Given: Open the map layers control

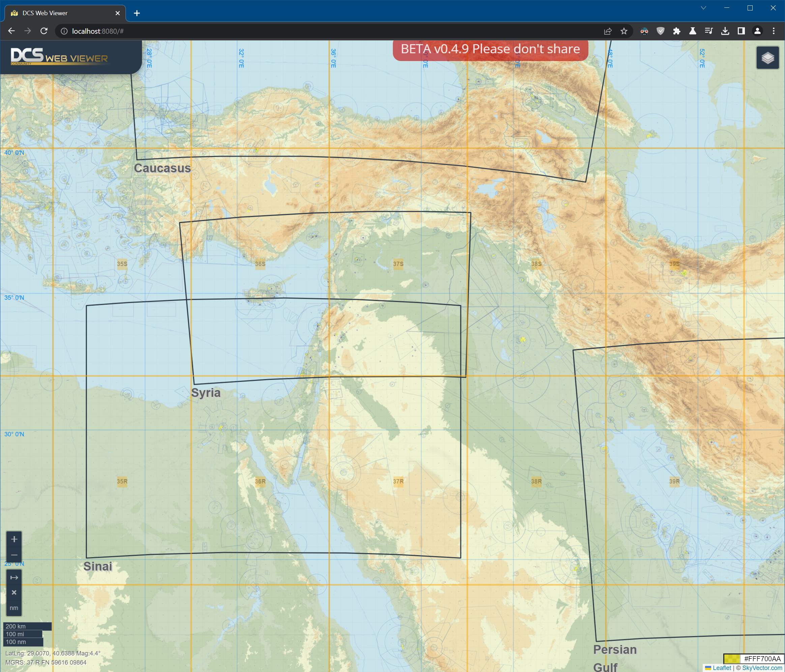Looking at the screenshot, I should pyautogui.click(x=767, y=58).
